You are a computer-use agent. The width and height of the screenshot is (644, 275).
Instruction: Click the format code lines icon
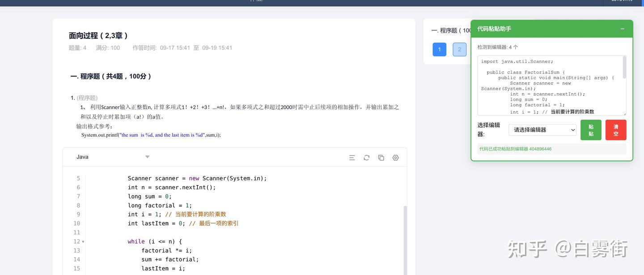tap(352, 157)
